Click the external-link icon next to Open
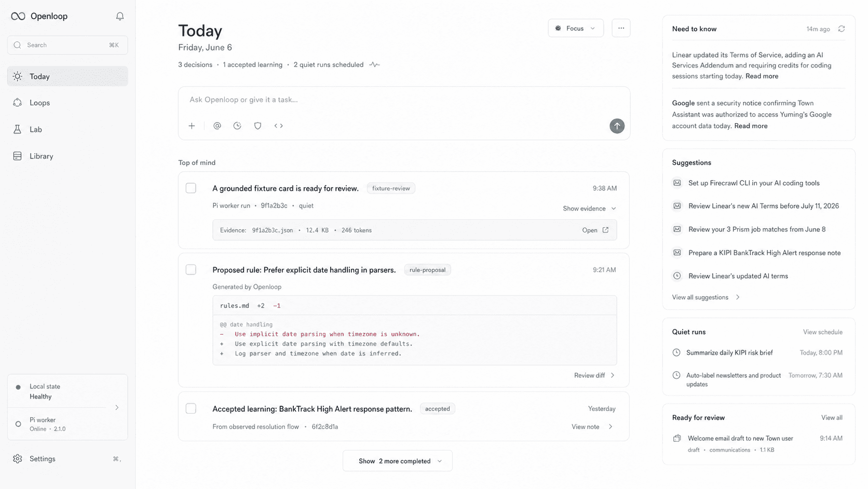The image size is (868, 489). 605,230
